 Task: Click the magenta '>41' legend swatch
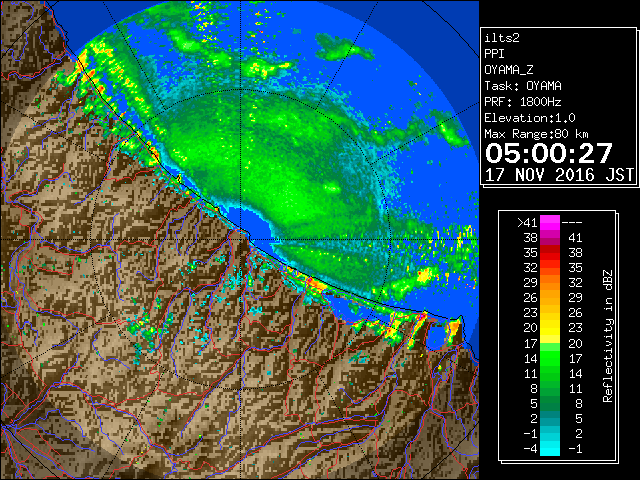[x=550, y=222]
